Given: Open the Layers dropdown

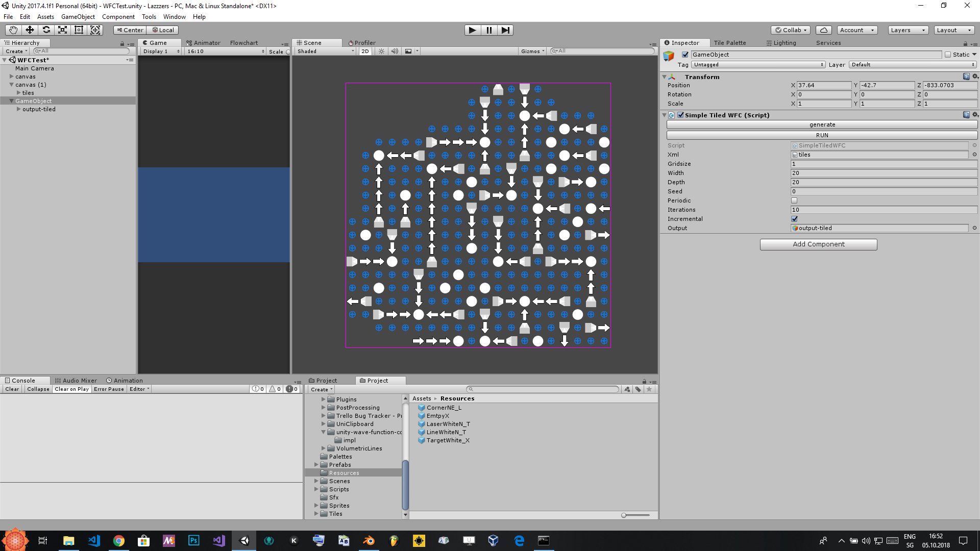Looking at the screenshot, I should coord(908,30).
